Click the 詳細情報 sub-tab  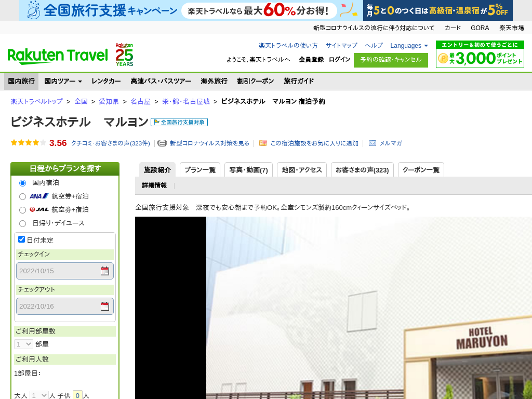[x=154, y=185]
